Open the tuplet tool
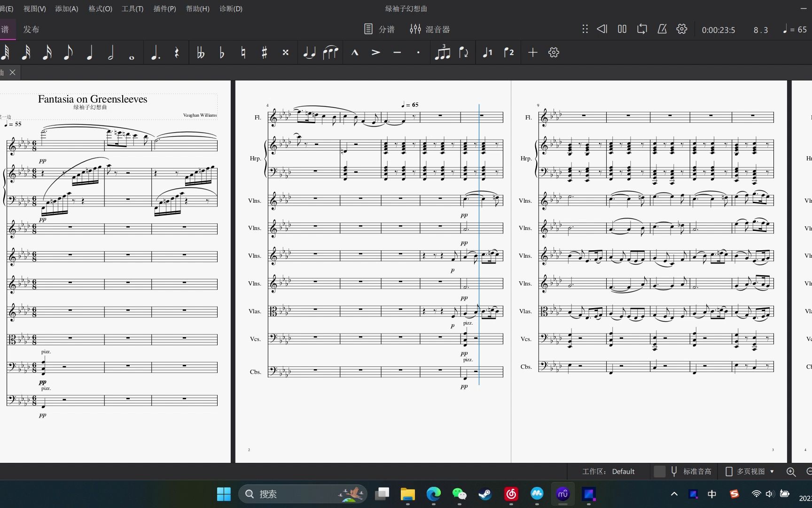Screen dimensions: 812x508 (x=442, y=53)
